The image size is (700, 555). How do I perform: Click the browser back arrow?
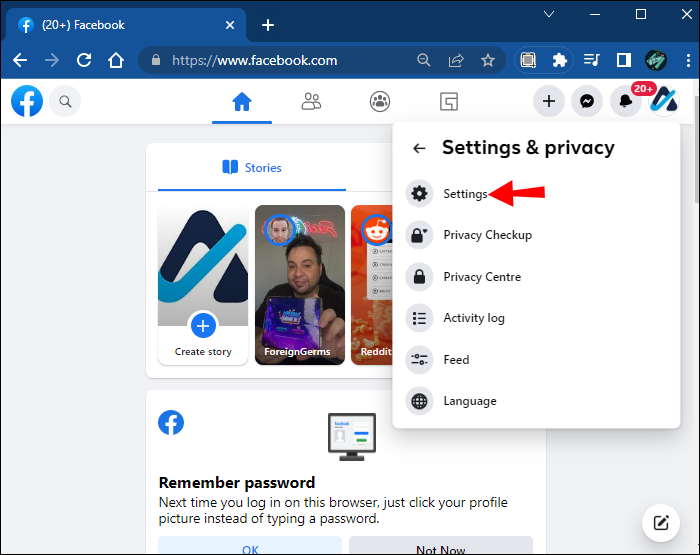tap(20, 60)
